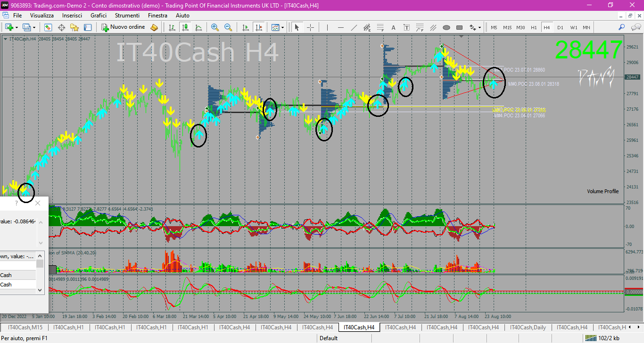
Task: Select the horizontal line drawing tool
Action: point(340,27)
